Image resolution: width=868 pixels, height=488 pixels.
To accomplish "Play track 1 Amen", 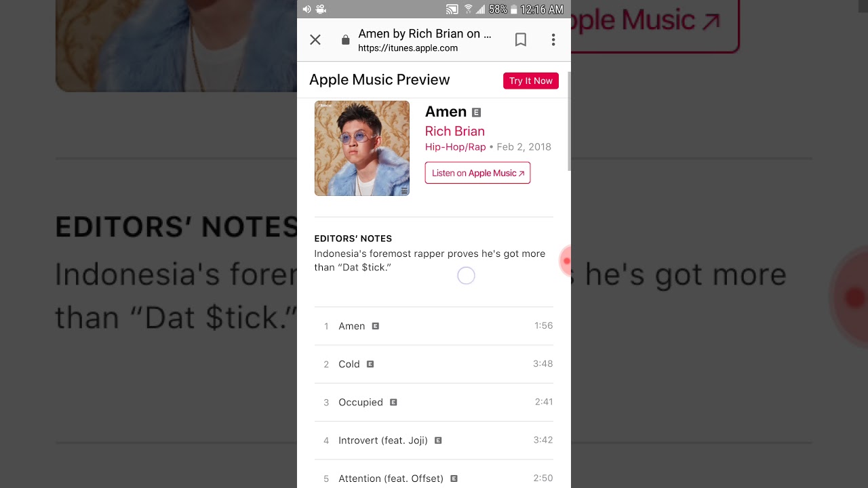I will (434, 326).
